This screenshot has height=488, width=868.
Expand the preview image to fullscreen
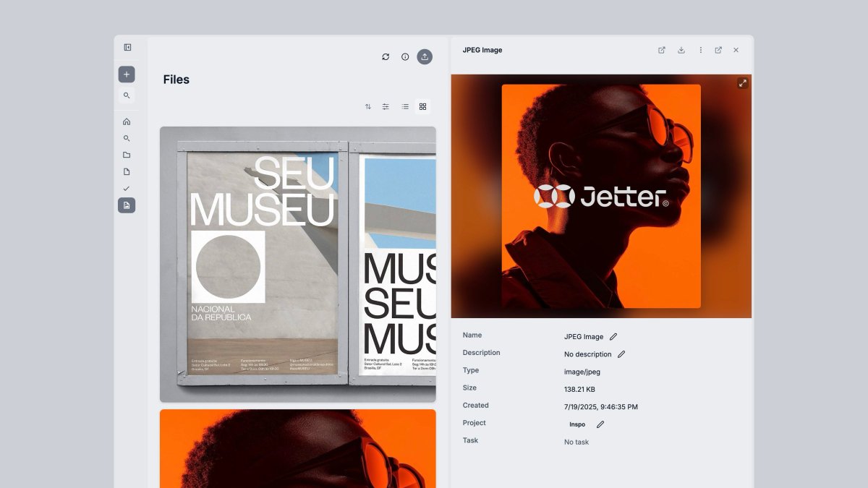click(743, 83)
